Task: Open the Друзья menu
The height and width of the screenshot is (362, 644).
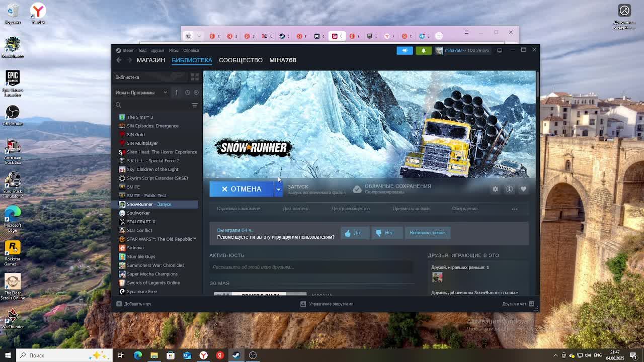Action: pos(157,50)
